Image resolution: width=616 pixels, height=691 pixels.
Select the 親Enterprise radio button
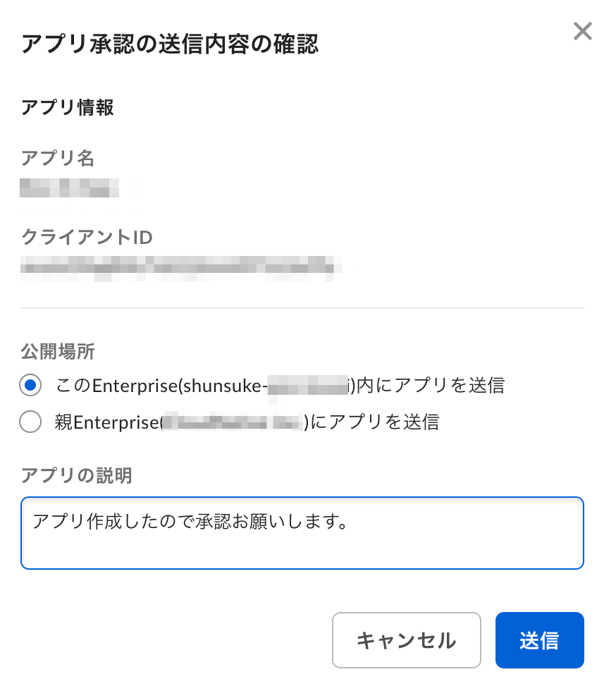tap(31, 422)
